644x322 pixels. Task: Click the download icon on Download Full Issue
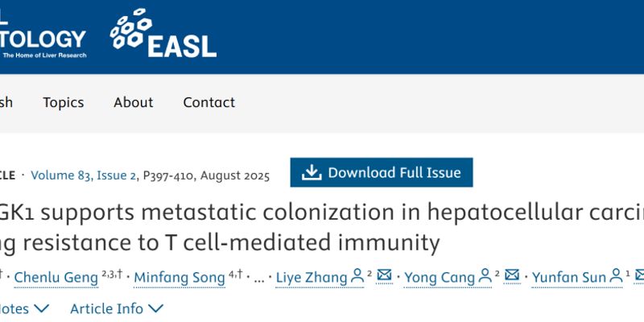pyautogui.click(x=311, y=172)
